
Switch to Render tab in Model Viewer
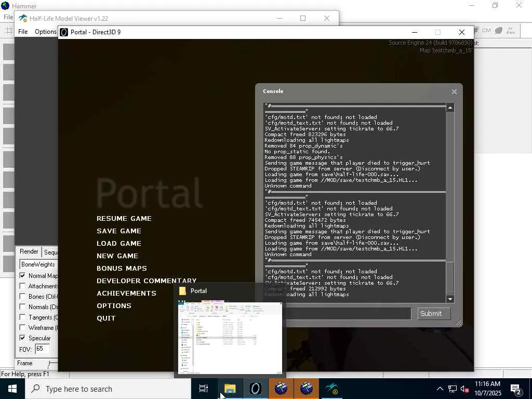[29, 251]
